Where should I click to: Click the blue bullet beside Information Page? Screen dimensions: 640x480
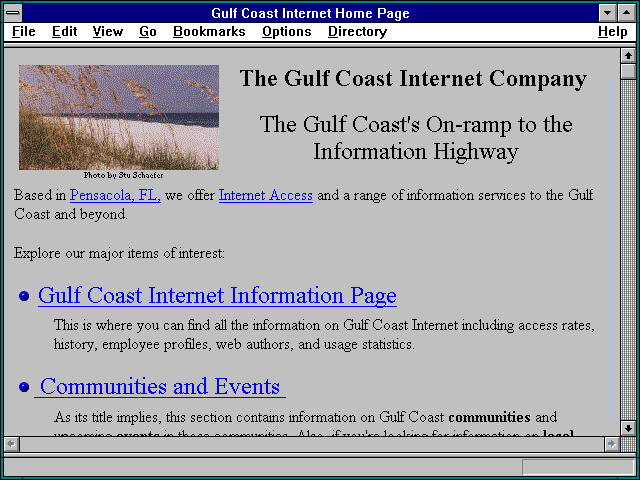point(24,296)
